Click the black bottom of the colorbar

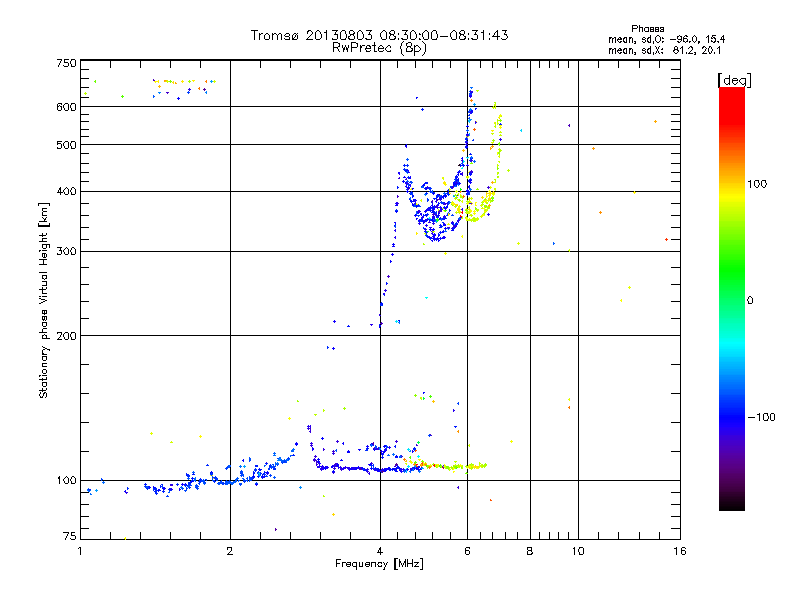pos(732,503)
